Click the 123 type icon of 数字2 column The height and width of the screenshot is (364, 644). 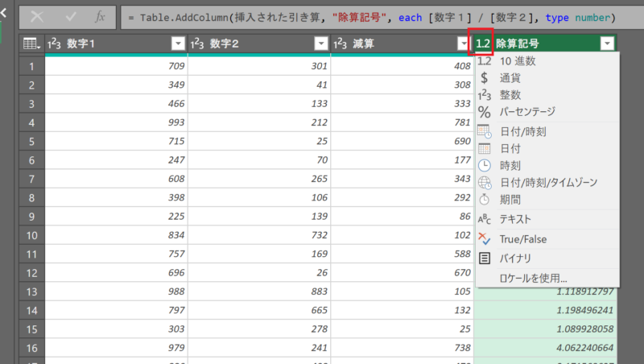coord(199,43)
